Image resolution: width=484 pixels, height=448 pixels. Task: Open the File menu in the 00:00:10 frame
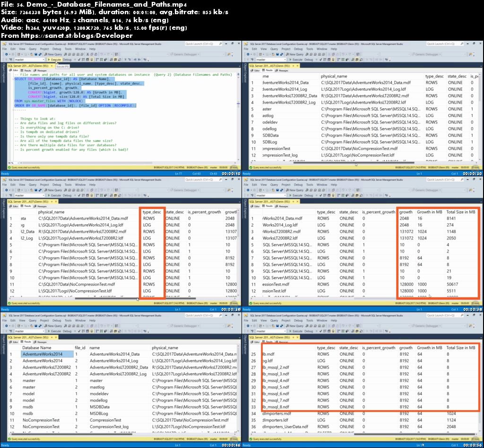pos(4,49)
